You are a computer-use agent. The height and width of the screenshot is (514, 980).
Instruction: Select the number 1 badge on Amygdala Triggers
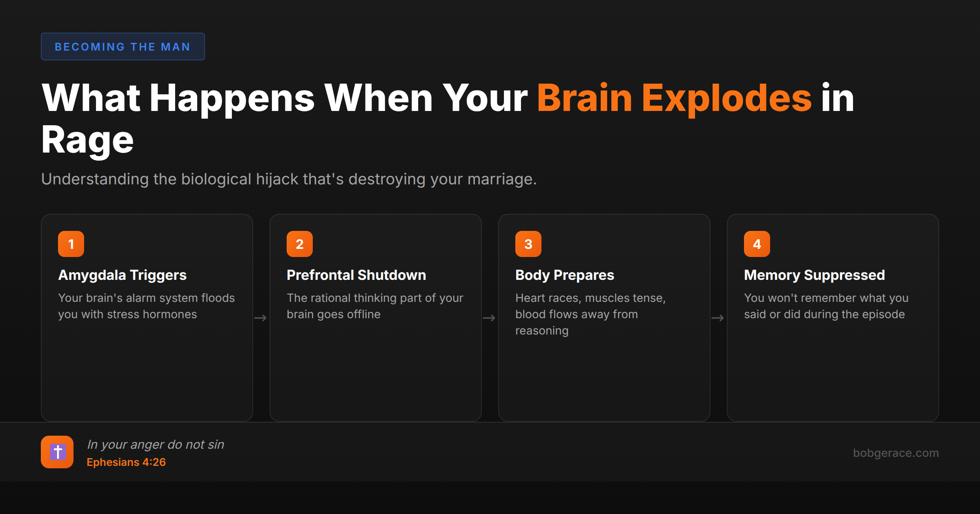pyautogui.click(x=71, y=244)
